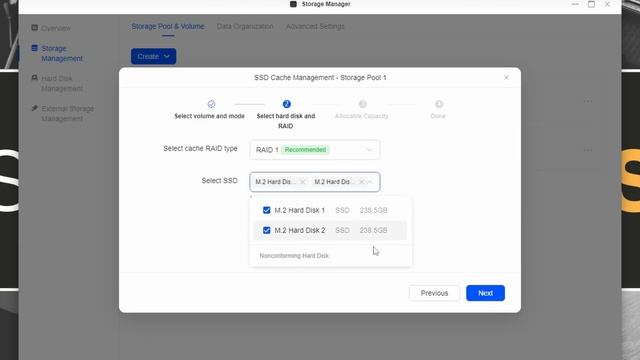Click the M.2 Hard Disk 1 row label
640x360 pixels.
tap(300, 210)
